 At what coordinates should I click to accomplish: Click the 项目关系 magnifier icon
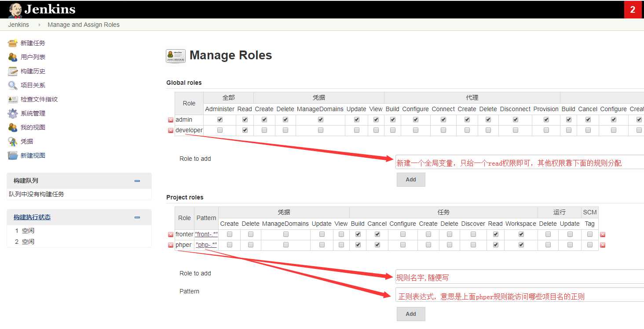(13, 85)
